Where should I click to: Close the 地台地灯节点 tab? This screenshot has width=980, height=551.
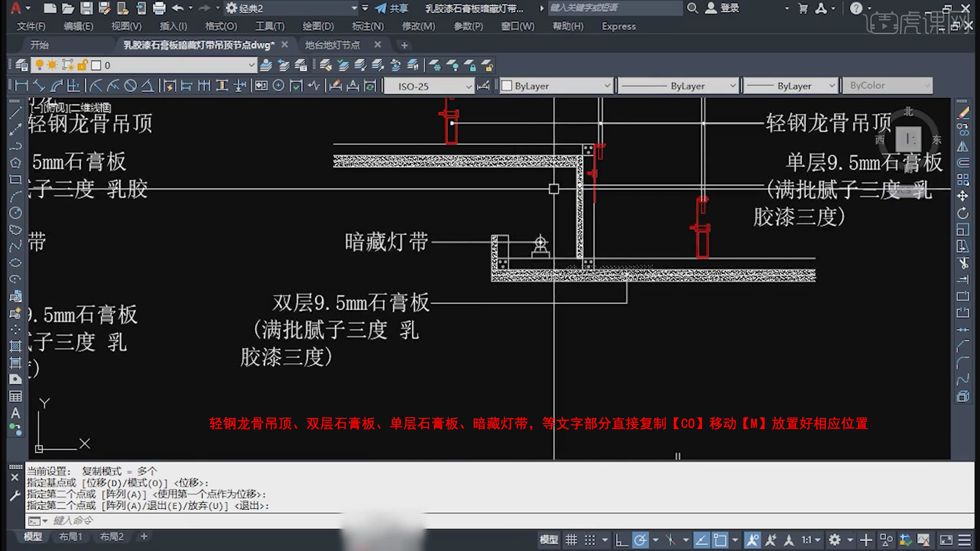pos(378,45)
